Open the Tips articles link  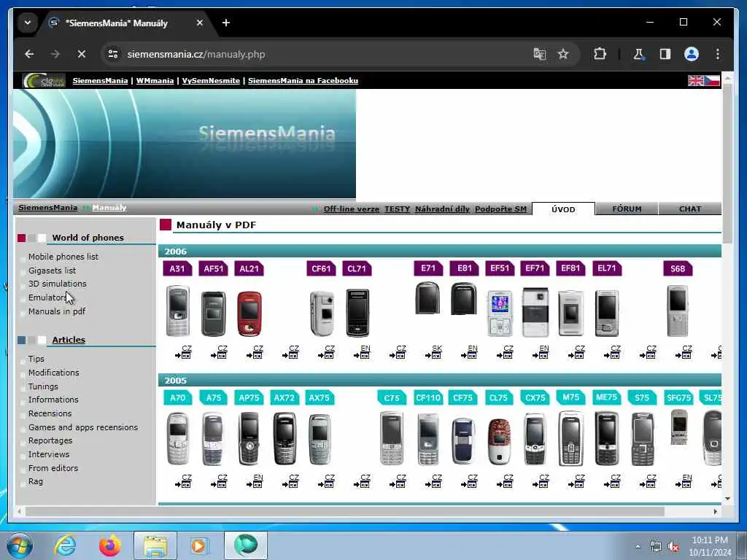[36, 359]
